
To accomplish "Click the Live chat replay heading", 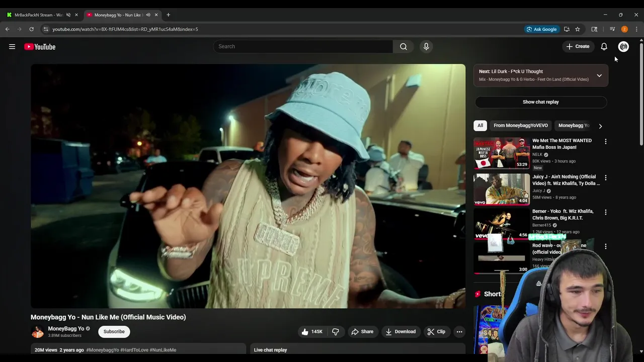I will (x=271, y=350).
